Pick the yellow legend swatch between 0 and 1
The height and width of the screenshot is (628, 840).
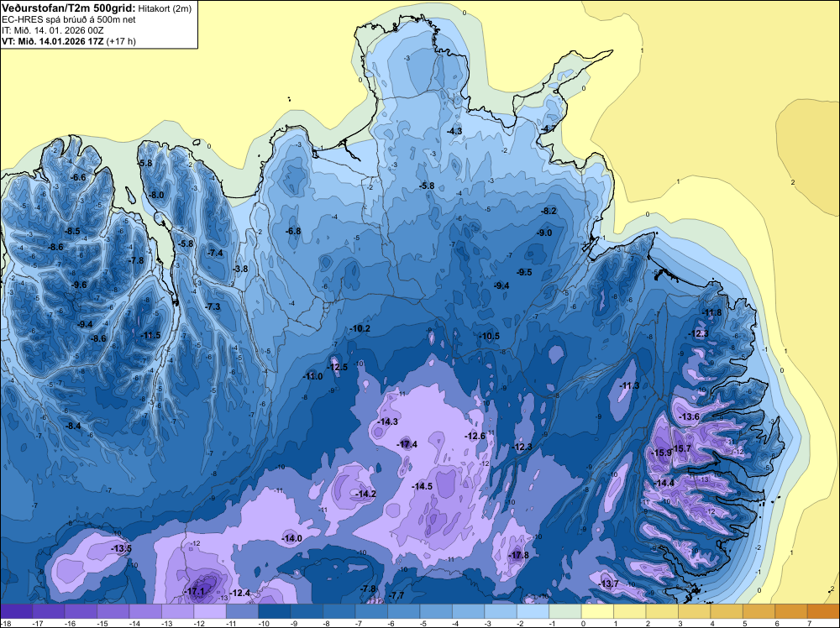pyautogui.click(x=597, y=611)
